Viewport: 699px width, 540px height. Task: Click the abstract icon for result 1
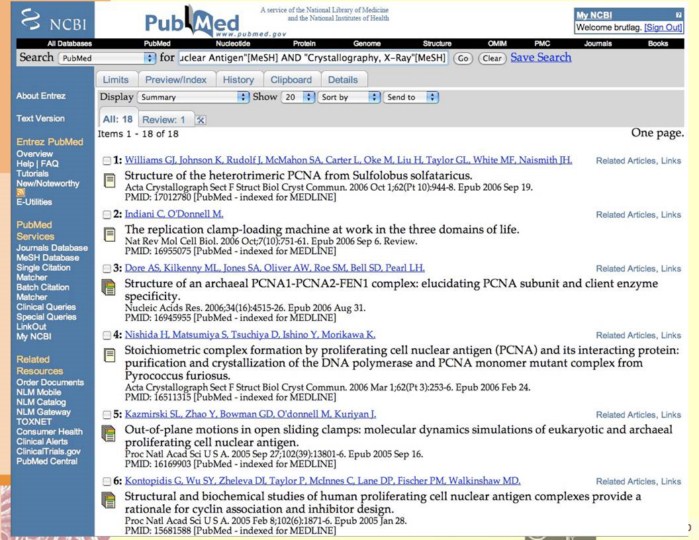click(x=109, y=180)
